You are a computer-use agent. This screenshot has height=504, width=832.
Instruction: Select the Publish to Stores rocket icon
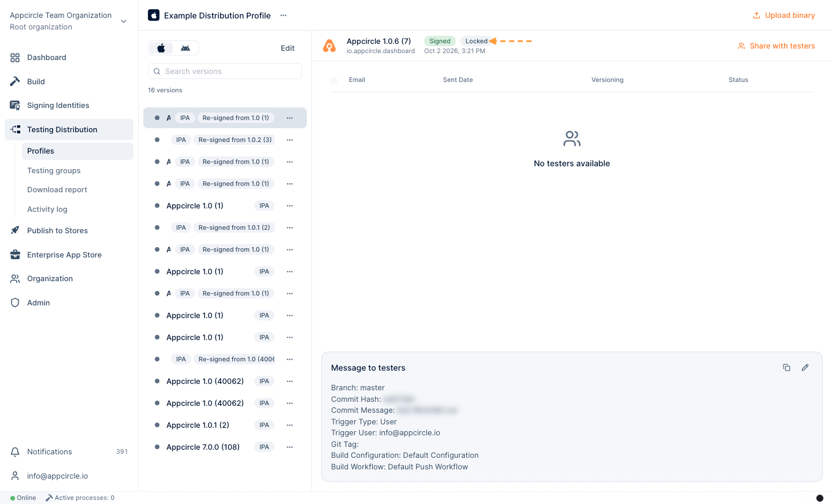(15, 230)
